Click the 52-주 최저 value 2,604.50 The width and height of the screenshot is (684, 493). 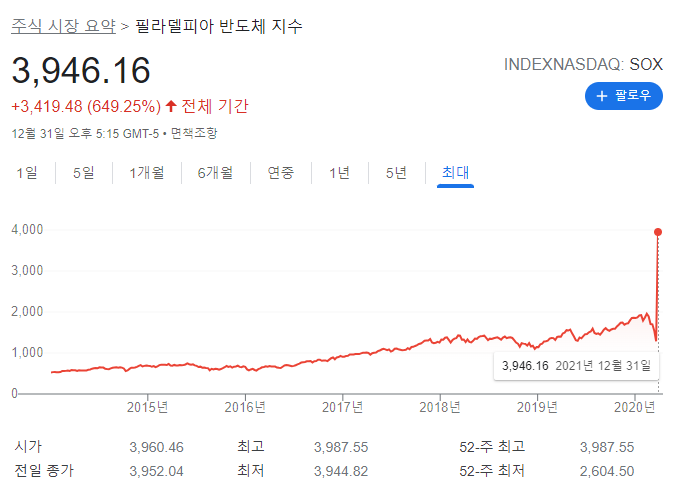pos(607,471)
